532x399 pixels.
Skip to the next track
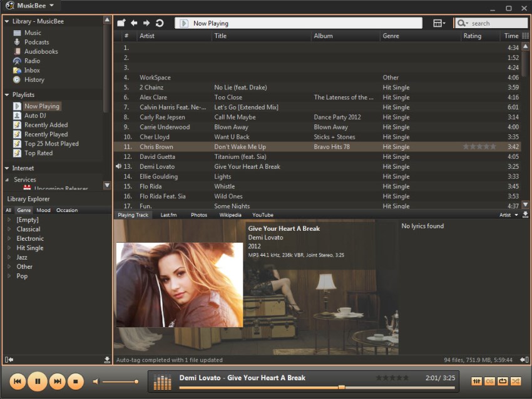click(x=57, y=380)
